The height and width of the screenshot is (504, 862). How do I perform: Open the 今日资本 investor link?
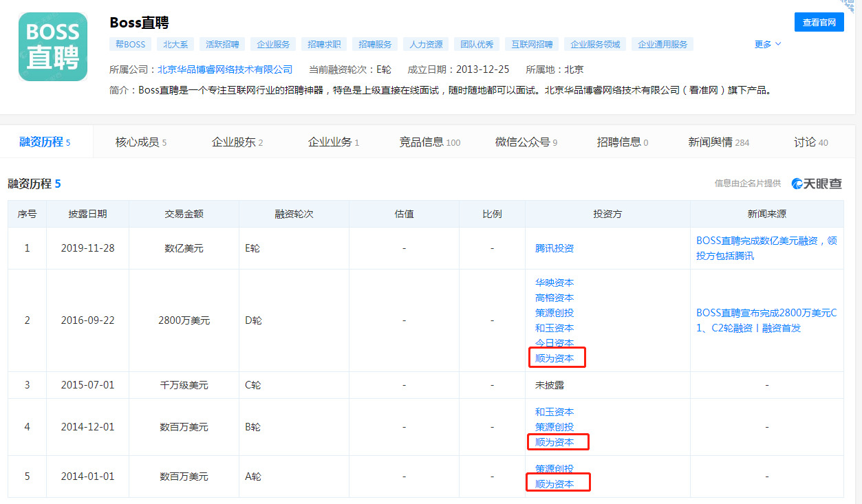coord(554,342)
